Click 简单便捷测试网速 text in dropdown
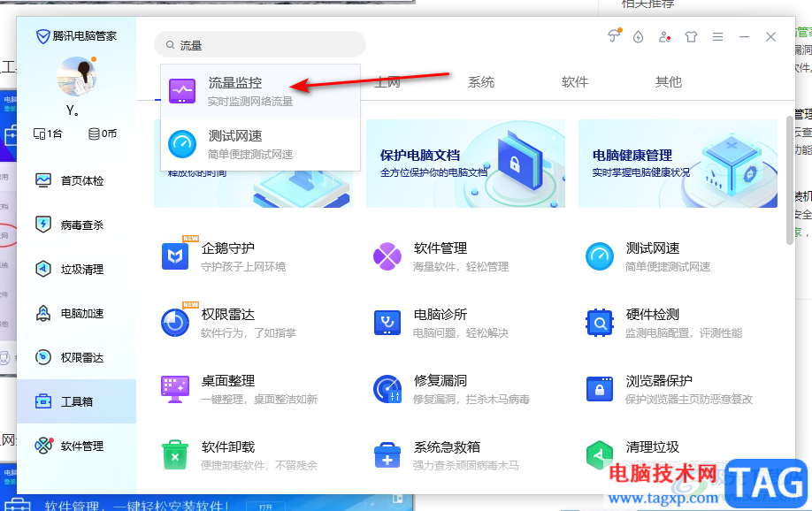 [250, 155]
